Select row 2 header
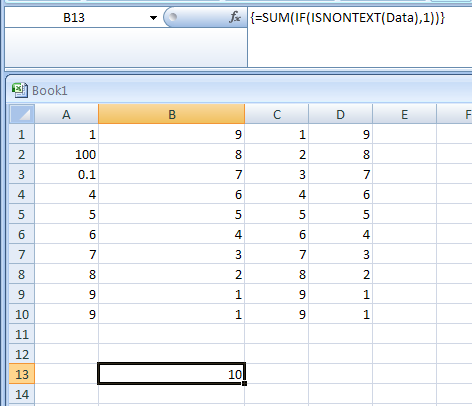Viewport: 472px width, 406px height. pos(22,154)
